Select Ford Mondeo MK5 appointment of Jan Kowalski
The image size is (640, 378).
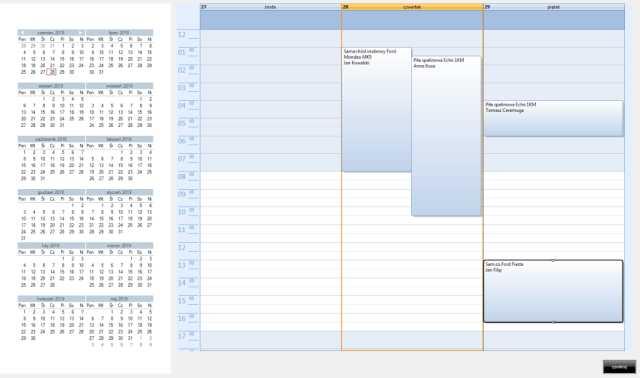377,109
